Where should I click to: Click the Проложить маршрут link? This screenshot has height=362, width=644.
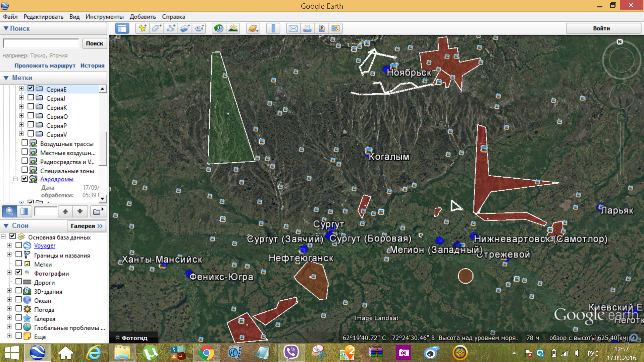(45, 66)
